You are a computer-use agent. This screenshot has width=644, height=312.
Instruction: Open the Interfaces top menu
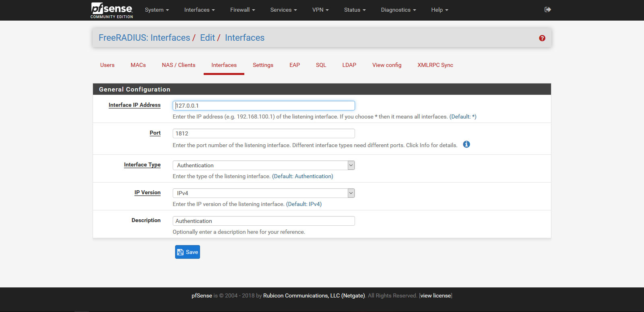click(200, 10)
